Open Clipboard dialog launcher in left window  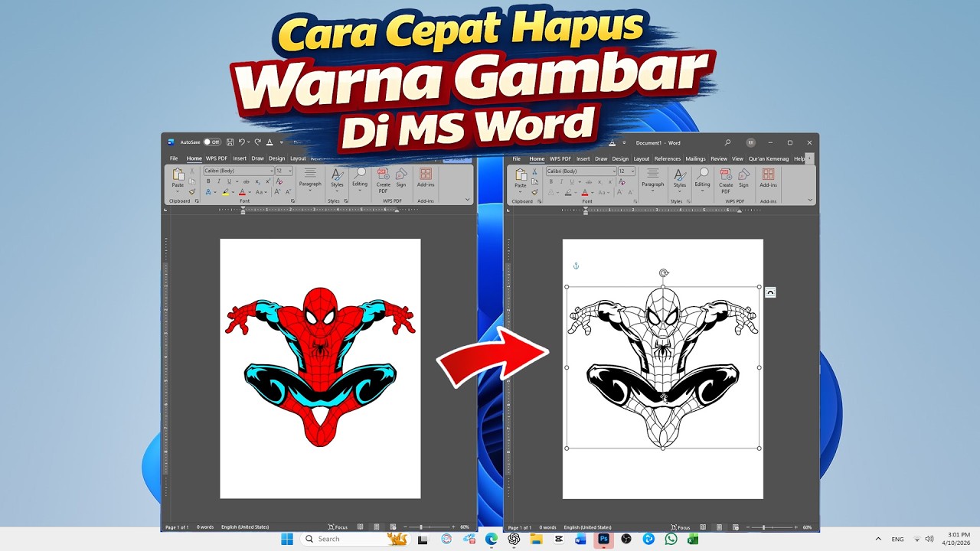(197, 201)
